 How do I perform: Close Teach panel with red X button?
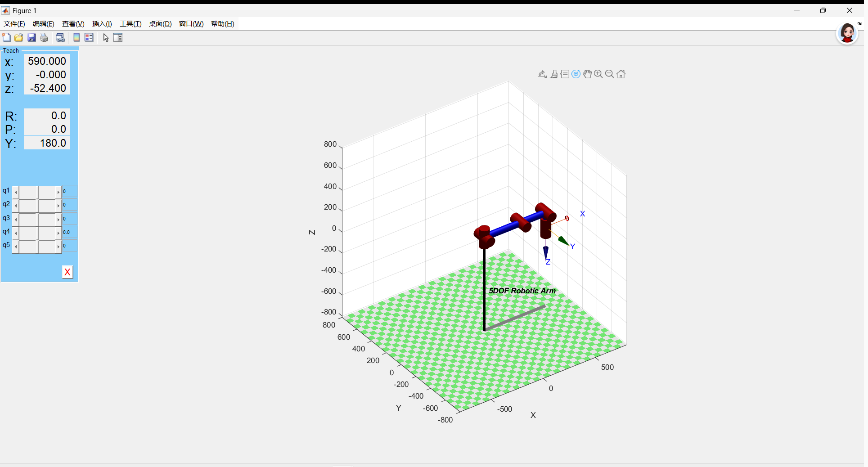tap(67, 272)
